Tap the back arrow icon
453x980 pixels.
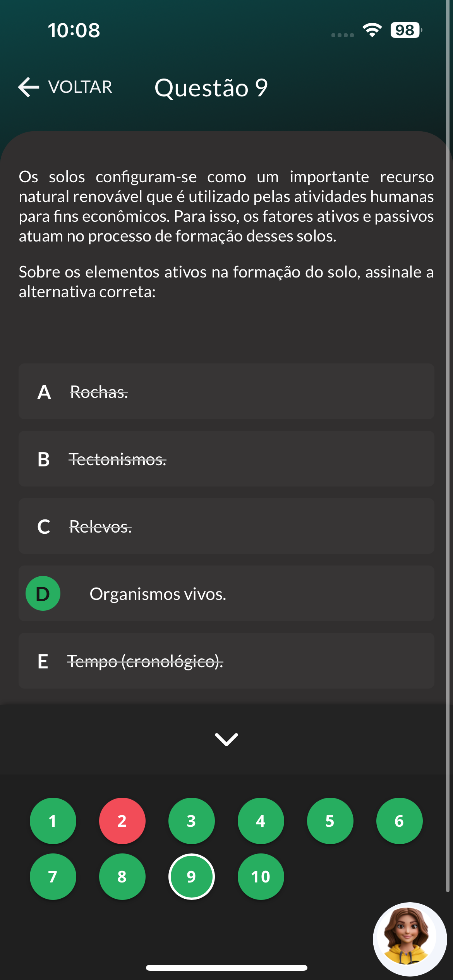click(x=29, y=87)
